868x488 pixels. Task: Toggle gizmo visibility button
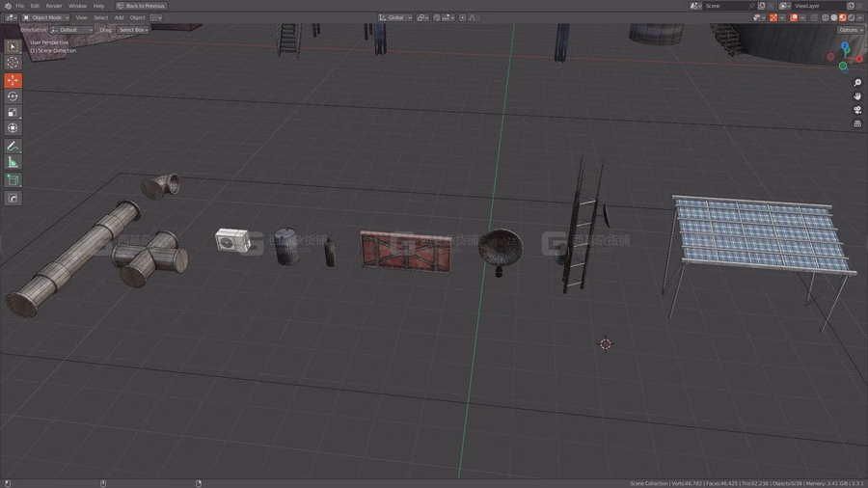[x=773, y=17]
